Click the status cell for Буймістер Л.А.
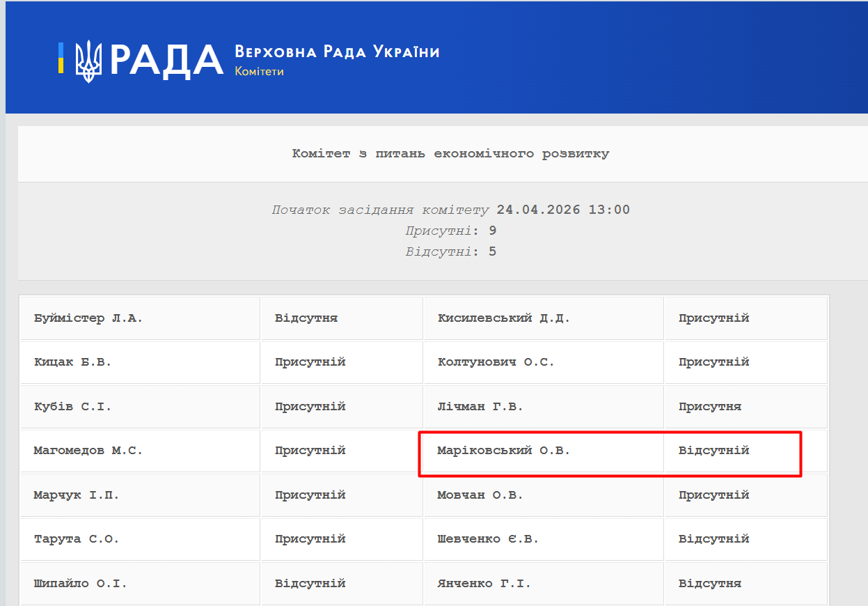 click(342, 318)
